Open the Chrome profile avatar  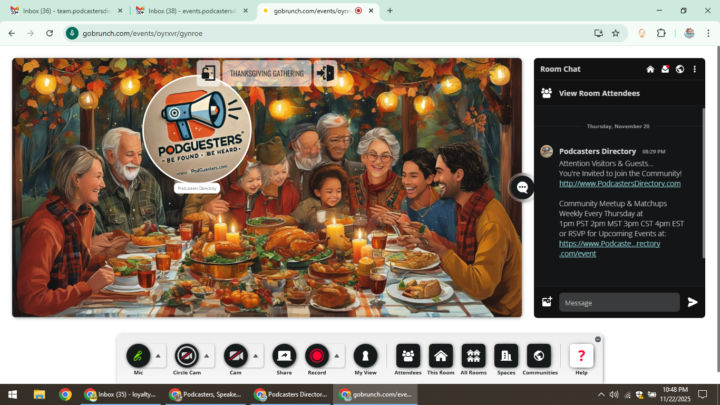tap(689, 33)
